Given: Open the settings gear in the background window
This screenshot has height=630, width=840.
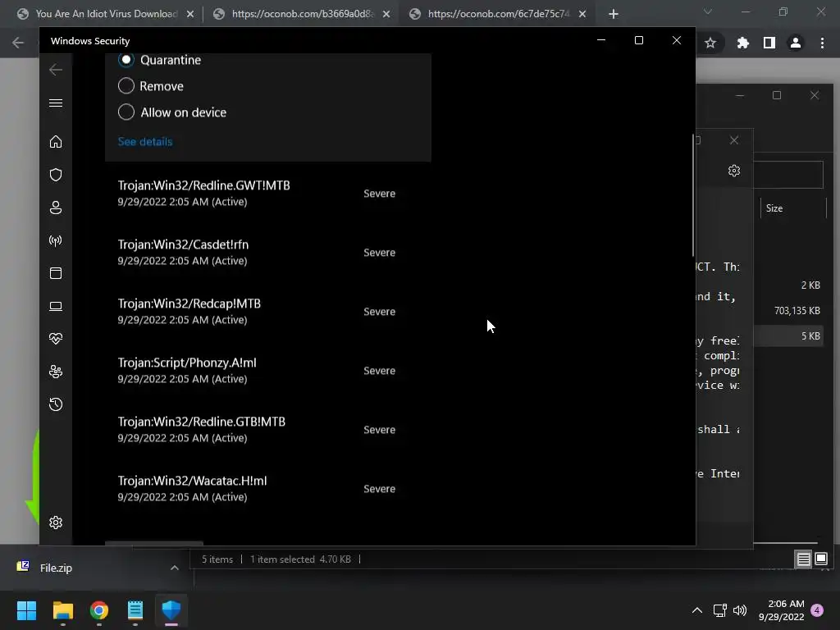Looking at the screenshot, I should point(734,171).
